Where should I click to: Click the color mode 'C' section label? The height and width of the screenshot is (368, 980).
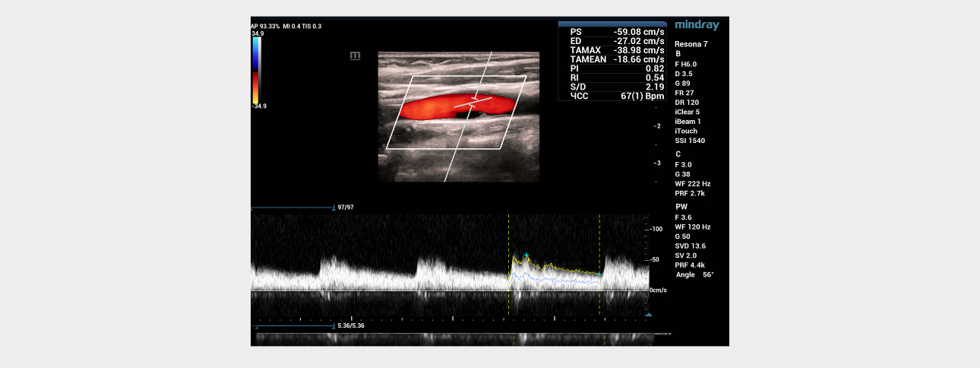(678, 154)
